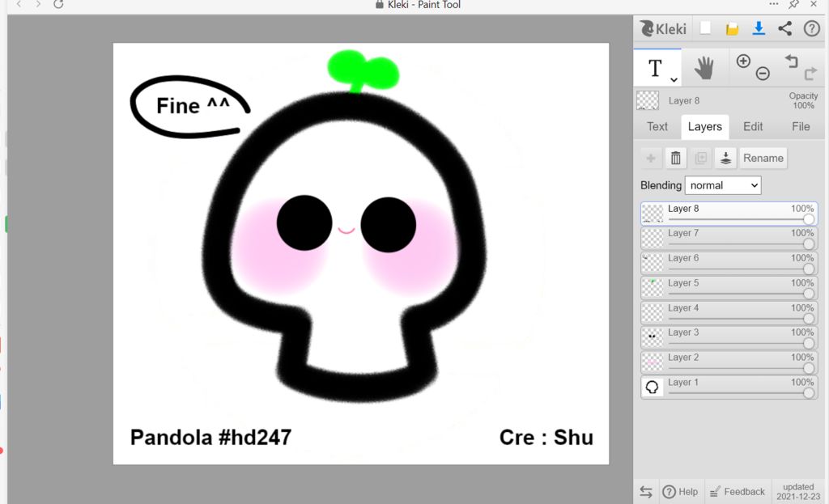Click the 'Pandola #hd247' canvas text
Image resolution: width=829 pixels, height=504 pixels.
[210, 438]
